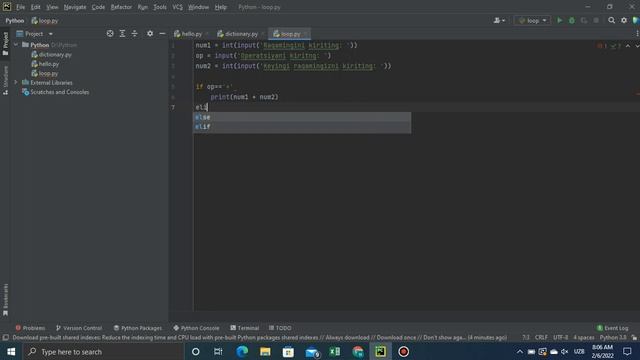640x360 pixels.
Task: Open the Version Control tool window
Action: pyautogui.click(x=78, y=328)
